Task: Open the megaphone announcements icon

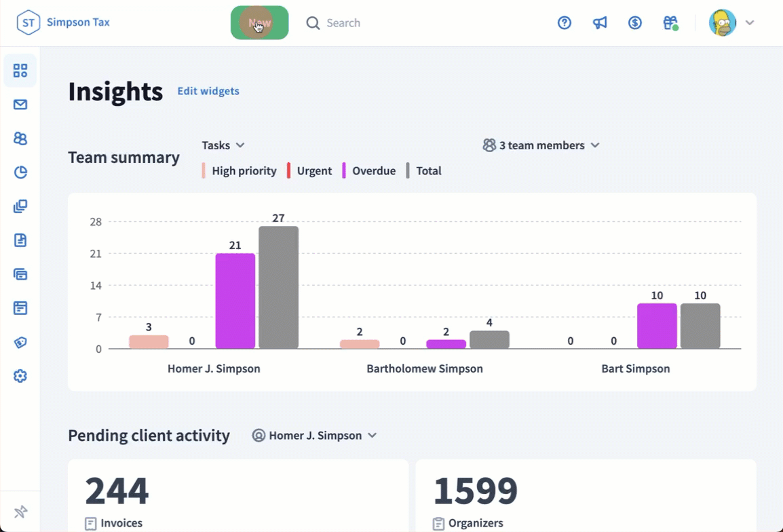Action: pyautogui.click(x=600, y=23)
